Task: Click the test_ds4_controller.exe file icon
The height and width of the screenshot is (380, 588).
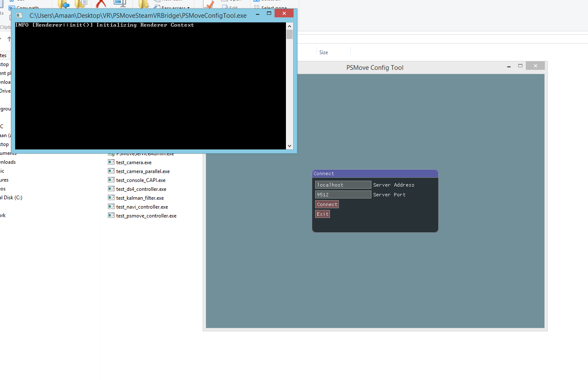Action: coord(111,189)
